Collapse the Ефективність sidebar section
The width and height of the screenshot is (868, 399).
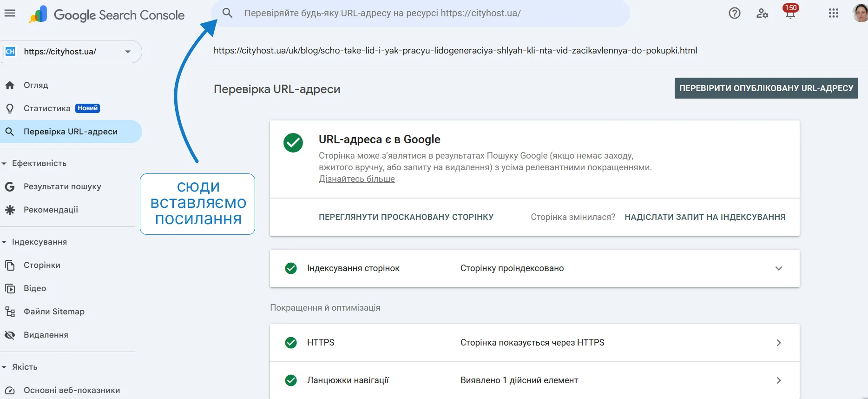point(4,164)
